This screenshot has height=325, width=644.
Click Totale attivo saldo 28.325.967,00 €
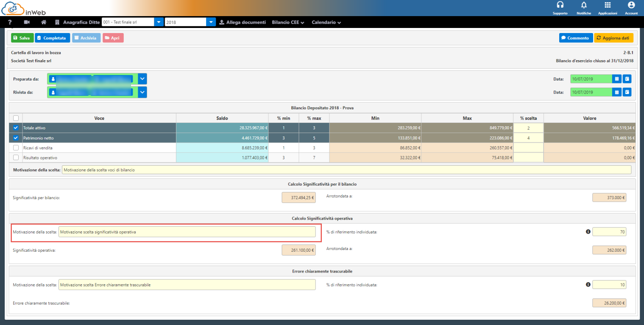click(222, 128)
